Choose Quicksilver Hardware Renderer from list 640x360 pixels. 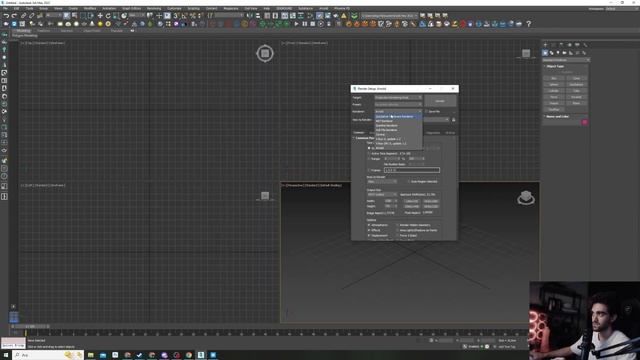(x=398, y=117)
